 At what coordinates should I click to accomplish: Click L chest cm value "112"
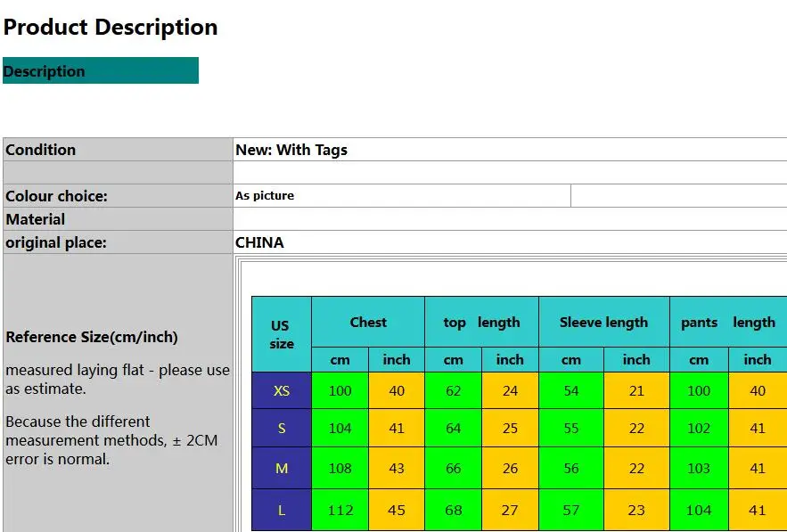pos(340,510)
